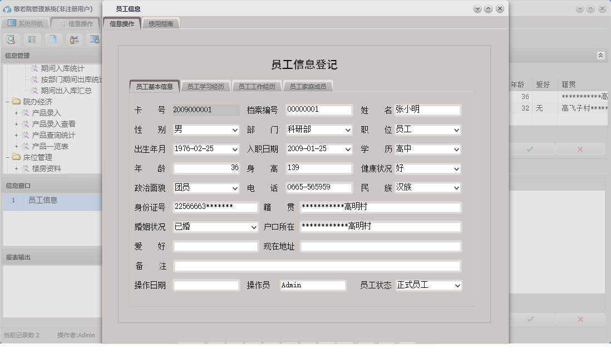Viewport: 611px width, 364px height.
Task: Select the monitor/display toolbar icon
Action: point(95,39)
